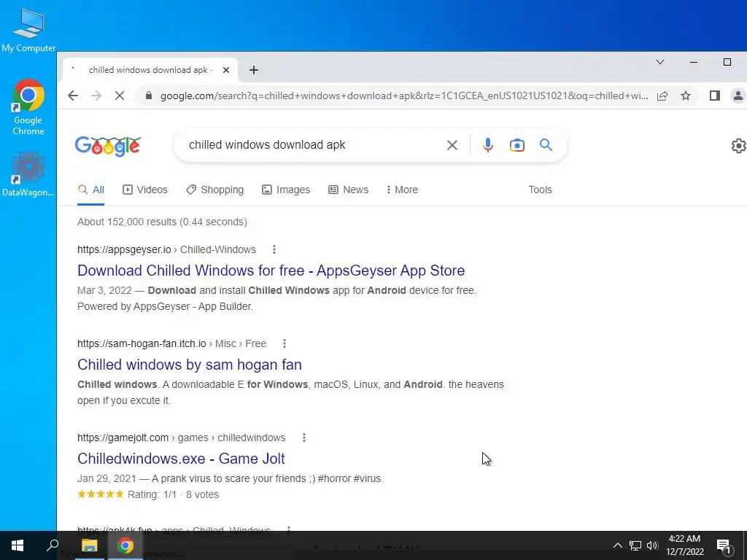Switch to the Images tab
The width and height of the screenshot is (747, 560).
click(x=286, y=190)
